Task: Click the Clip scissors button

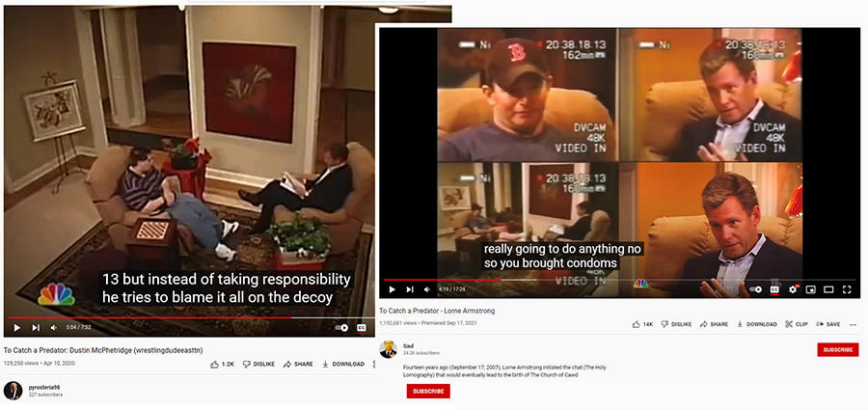Action: tap(797, 324)
